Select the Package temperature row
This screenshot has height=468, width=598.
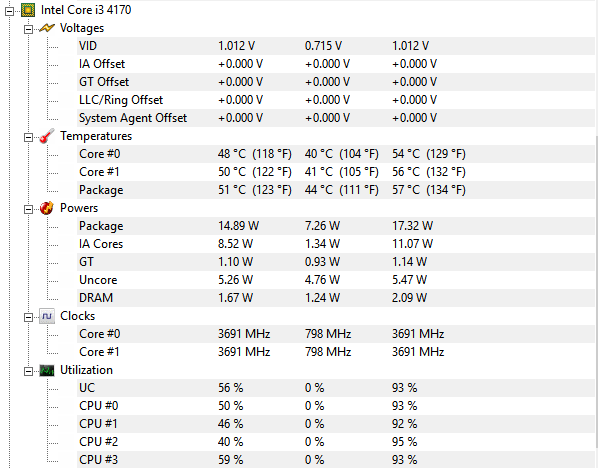tap(336, 190)
